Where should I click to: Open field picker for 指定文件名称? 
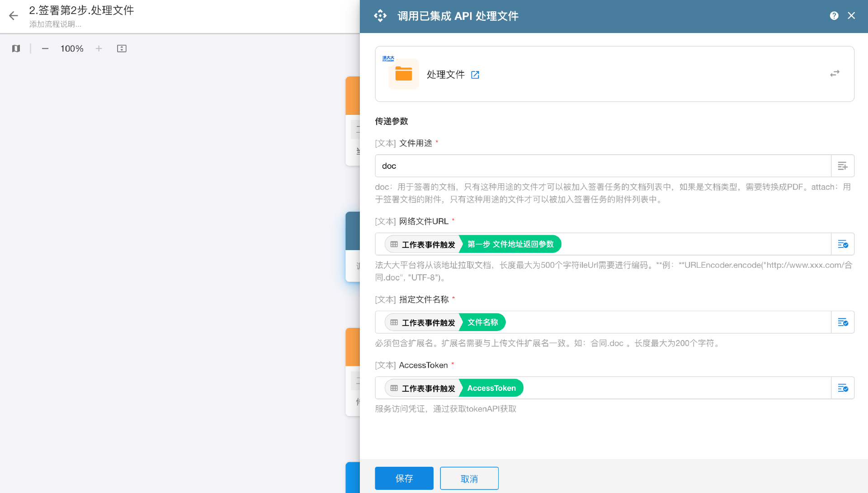842,322
